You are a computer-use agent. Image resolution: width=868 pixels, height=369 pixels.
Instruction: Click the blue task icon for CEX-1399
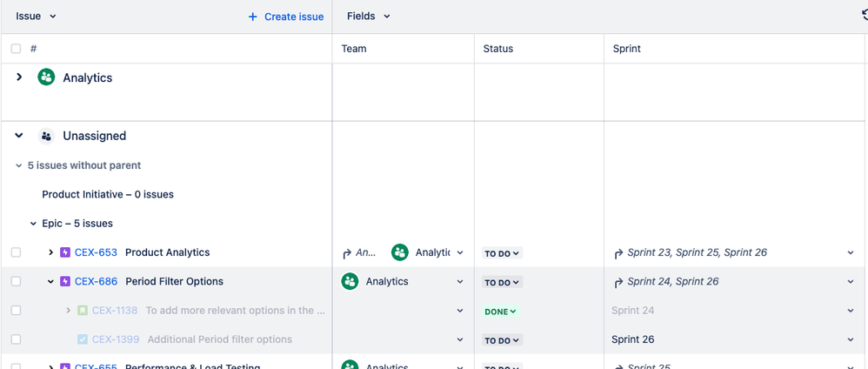[83, 339]
